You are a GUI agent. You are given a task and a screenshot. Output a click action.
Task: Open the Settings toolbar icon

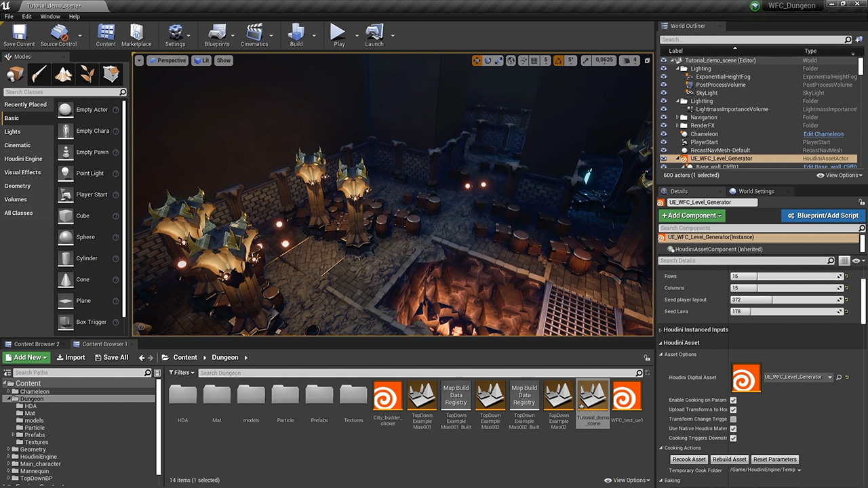175,35
